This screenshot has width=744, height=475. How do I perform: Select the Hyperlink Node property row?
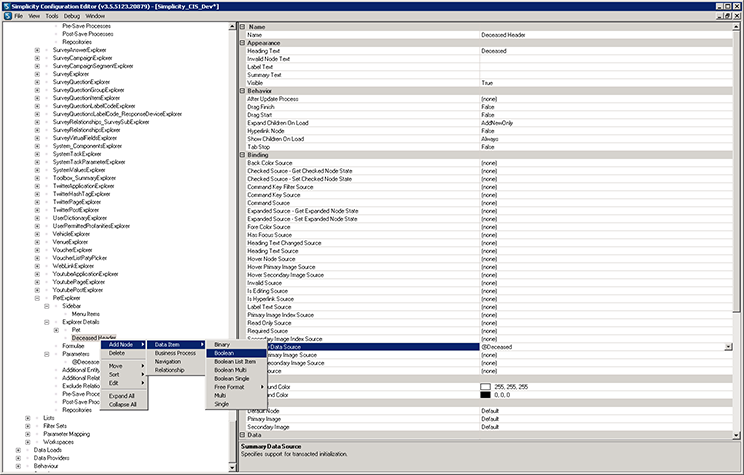489,131
